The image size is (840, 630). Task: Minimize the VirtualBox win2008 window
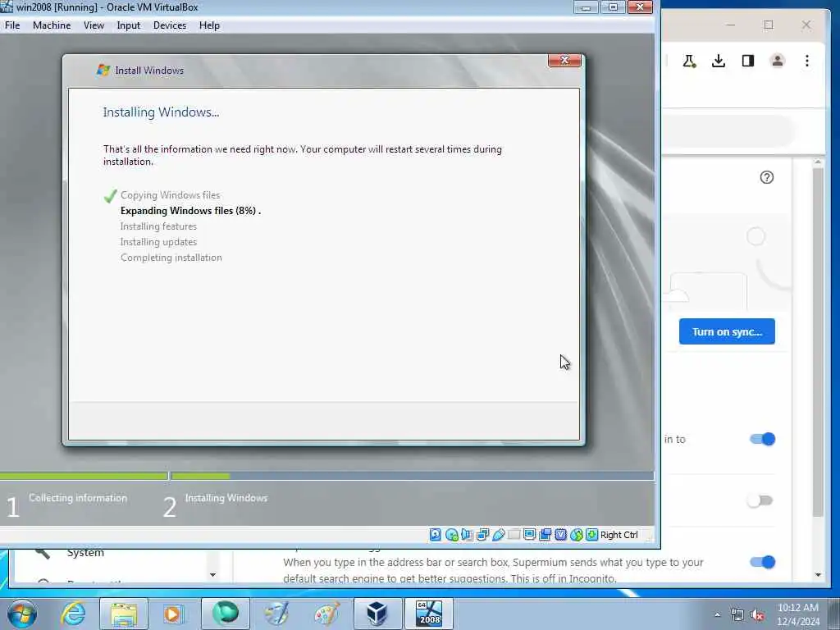click(x=586, y=7)
